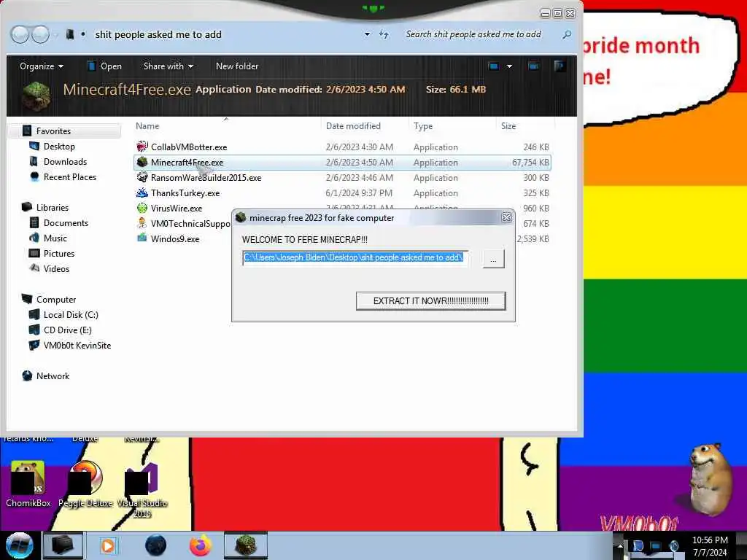Select Network in the navigation pane
The width and height of the screenshot is (747, 560).
pyautogui.click(x=53, y=376)
